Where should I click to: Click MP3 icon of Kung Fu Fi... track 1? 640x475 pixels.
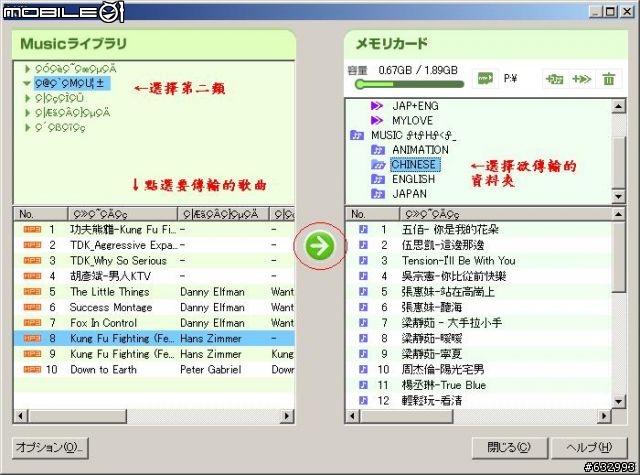coord(32,229)
